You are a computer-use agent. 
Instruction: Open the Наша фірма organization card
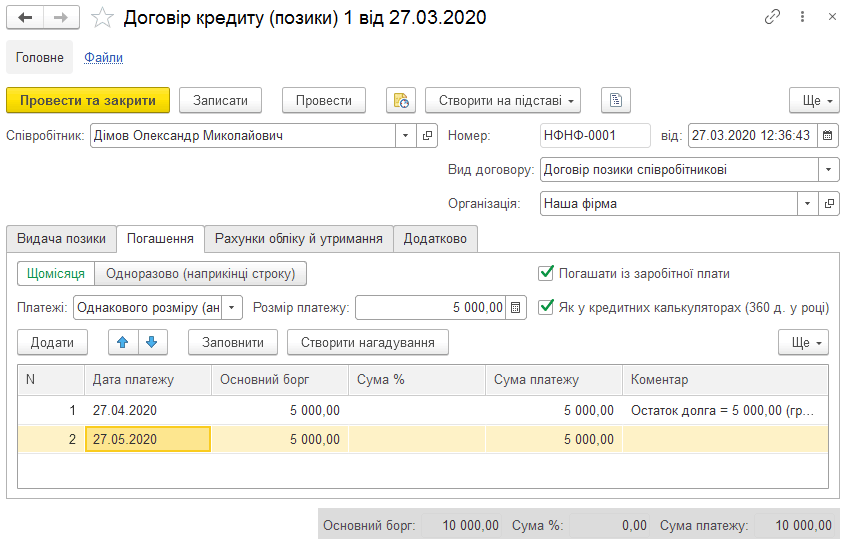[x=829, y=204]
